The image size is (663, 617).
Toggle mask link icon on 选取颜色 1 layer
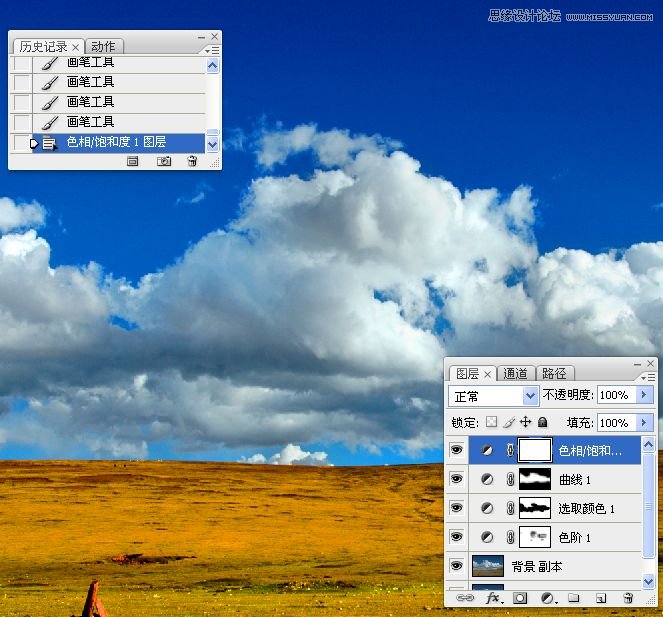[x=510, y=508]
